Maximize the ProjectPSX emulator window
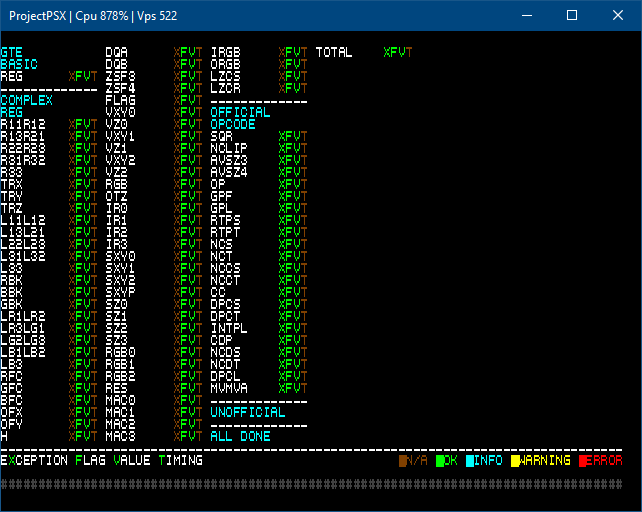The height and width of the screenshot is (512, 642). [572, 15]
